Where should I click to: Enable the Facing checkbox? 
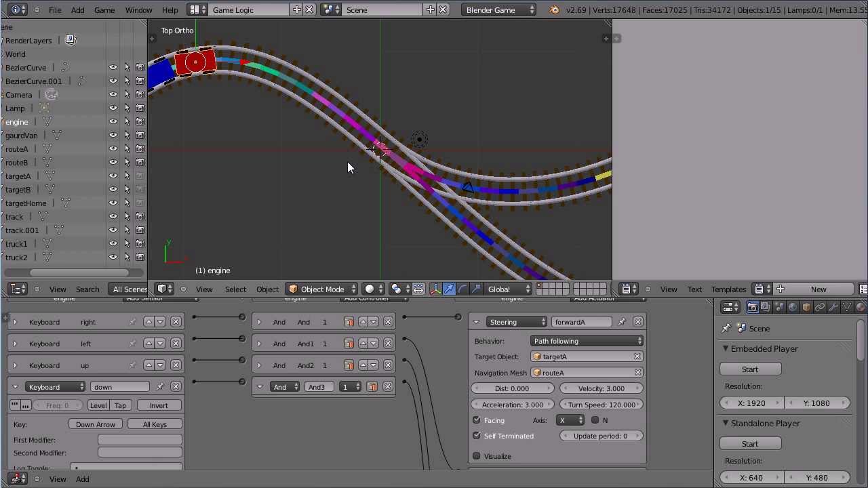tap(477, 420)
